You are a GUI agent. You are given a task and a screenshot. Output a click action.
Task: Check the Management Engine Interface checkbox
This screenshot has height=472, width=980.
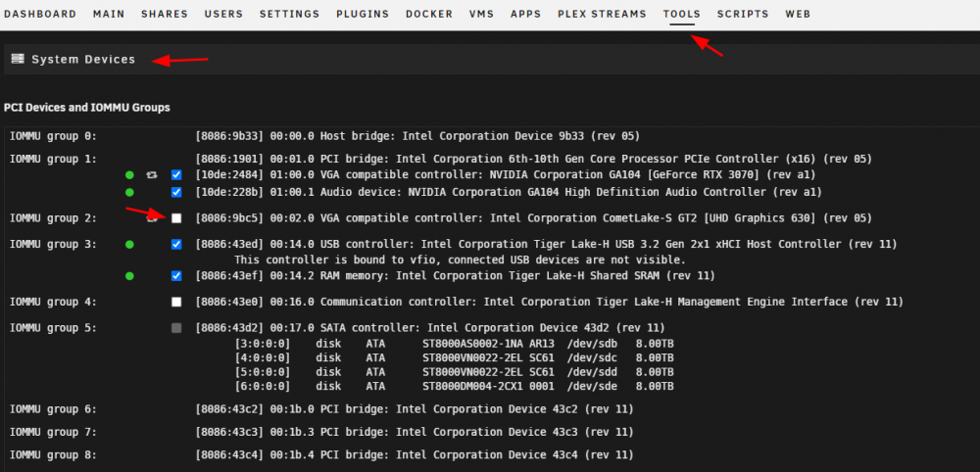176,302
